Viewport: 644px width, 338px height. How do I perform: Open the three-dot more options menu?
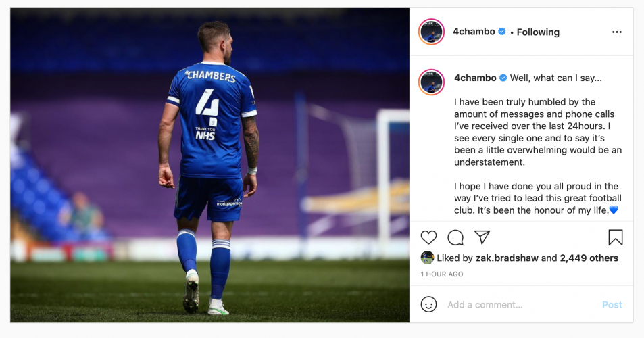coord(616,32)
